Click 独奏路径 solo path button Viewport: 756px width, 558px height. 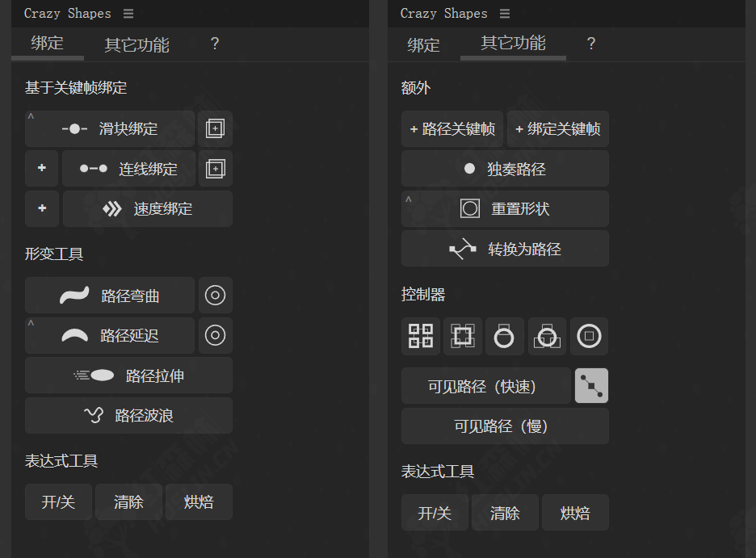[505, 169]
